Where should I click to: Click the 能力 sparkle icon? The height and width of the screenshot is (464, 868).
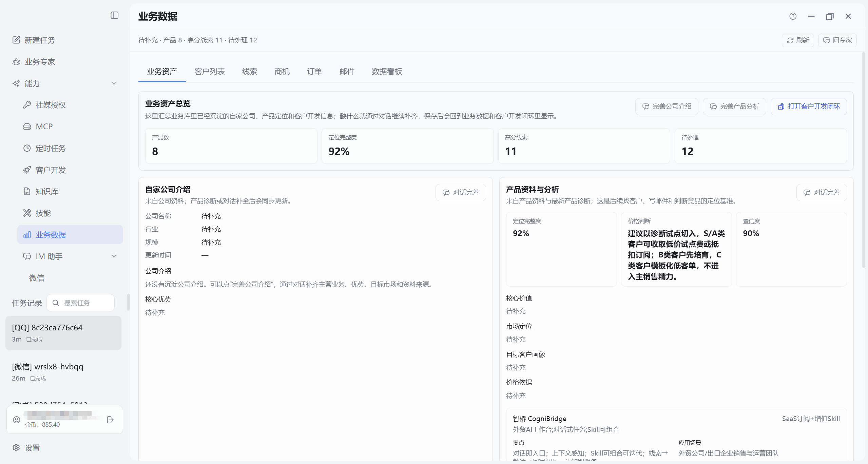click(x=16, y=83)
